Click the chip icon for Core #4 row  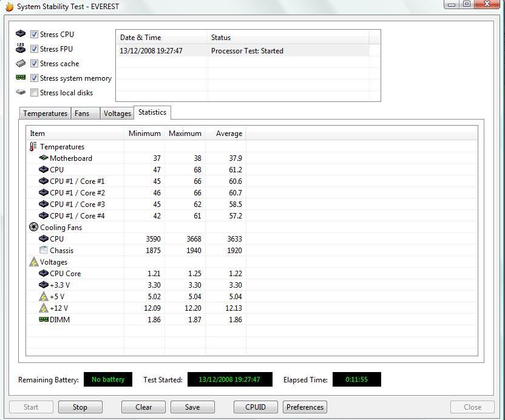click(x=44, y=215)
